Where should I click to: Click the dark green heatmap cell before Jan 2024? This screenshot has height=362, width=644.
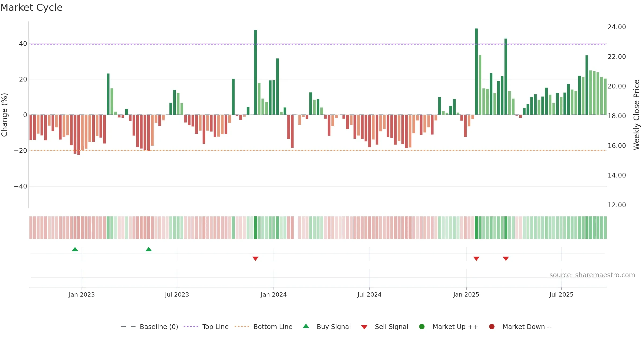click(255, 228)
